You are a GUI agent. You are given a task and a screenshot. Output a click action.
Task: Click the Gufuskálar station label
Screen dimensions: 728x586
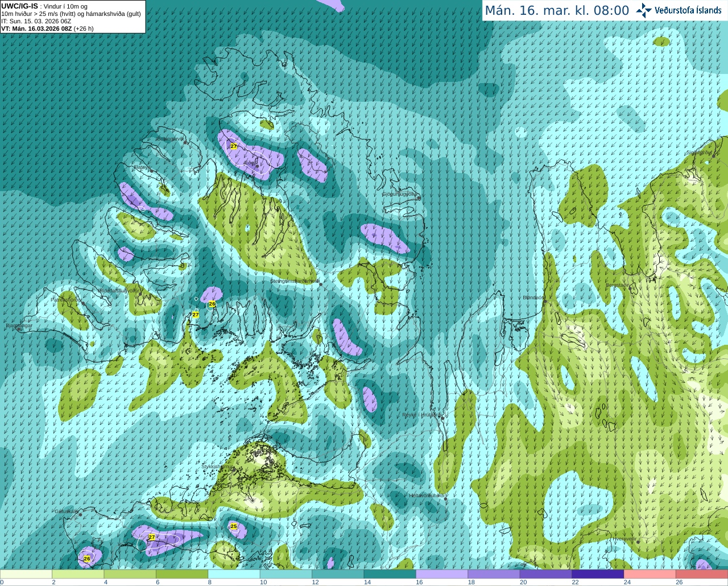pyautogui.click(x=66, y=511)
